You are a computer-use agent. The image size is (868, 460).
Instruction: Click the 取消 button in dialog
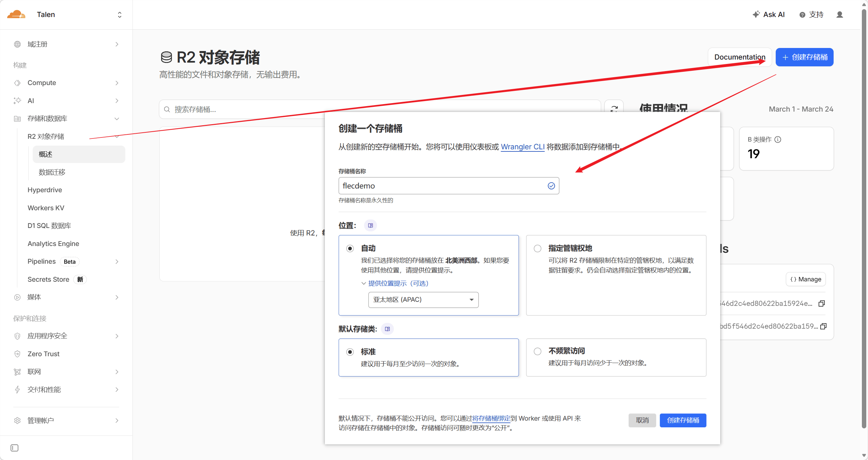point(642,420)
